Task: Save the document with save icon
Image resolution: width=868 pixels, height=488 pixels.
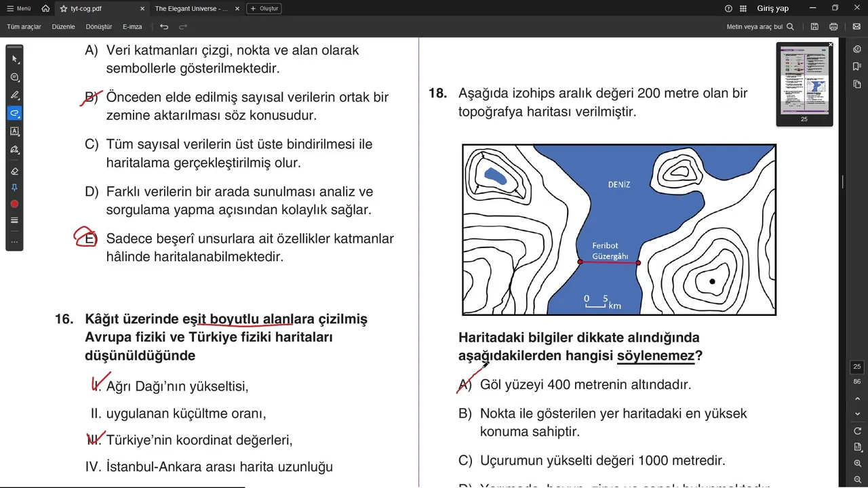Action: 814,27
